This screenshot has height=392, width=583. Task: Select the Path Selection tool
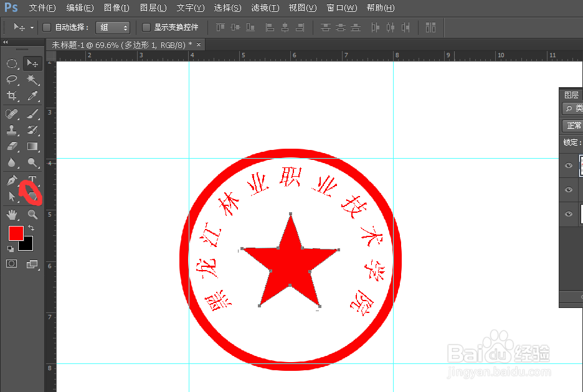(12, 196)
